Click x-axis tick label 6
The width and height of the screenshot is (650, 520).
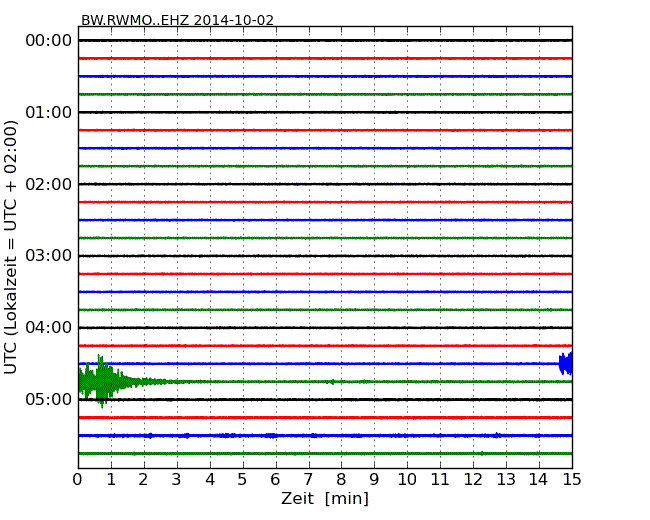click(x=275, y=480)
